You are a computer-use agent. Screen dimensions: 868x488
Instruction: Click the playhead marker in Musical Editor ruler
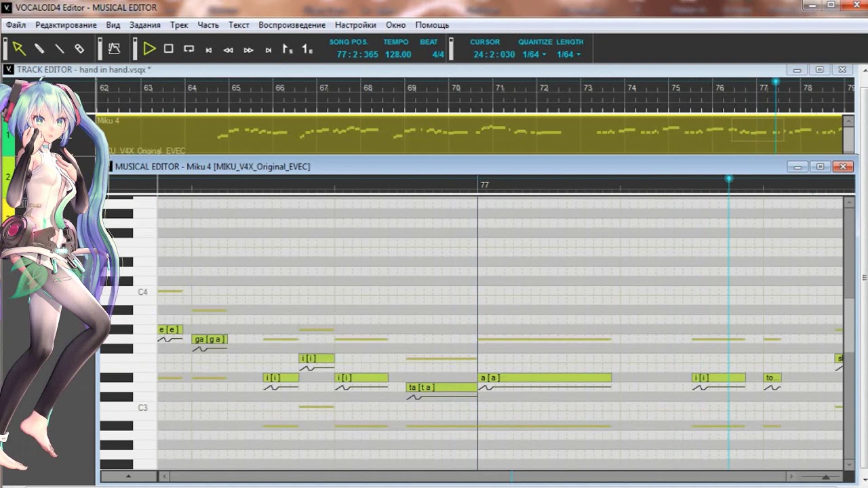(x=729, y=179)
